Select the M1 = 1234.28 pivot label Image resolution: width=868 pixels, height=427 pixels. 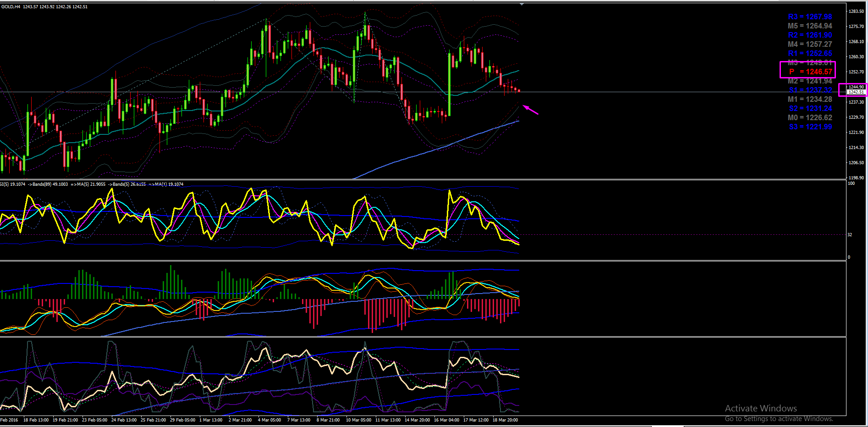pyautogui.click(x=810, y=100)
